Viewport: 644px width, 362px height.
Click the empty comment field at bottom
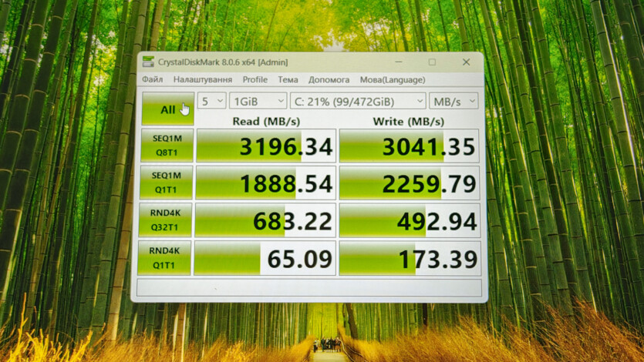coord(309,288)
